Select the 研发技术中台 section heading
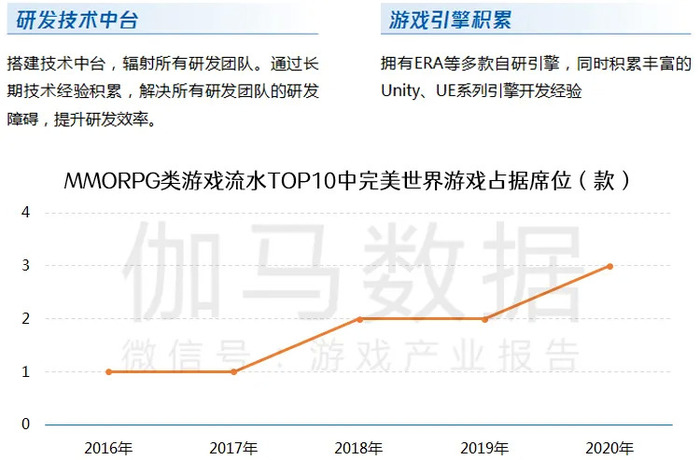This screenshot has height=460, width=700. pos(77,20)
